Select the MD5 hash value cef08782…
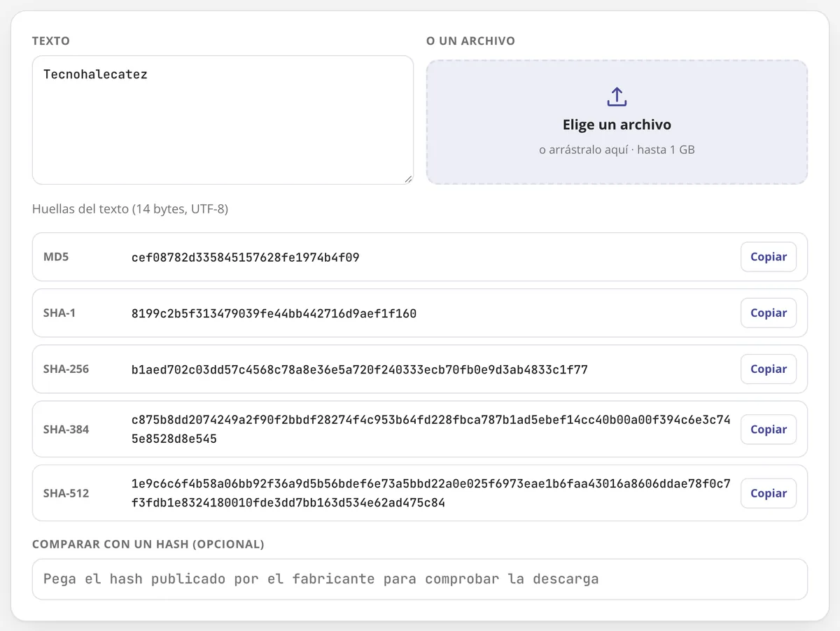This screenshot has height=631, width=840. pos(246,257)
